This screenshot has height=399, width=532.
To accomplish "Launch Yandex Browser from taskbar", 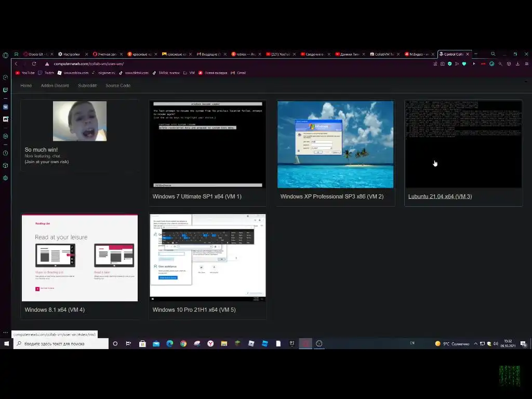I will click(x=210, y=344).
